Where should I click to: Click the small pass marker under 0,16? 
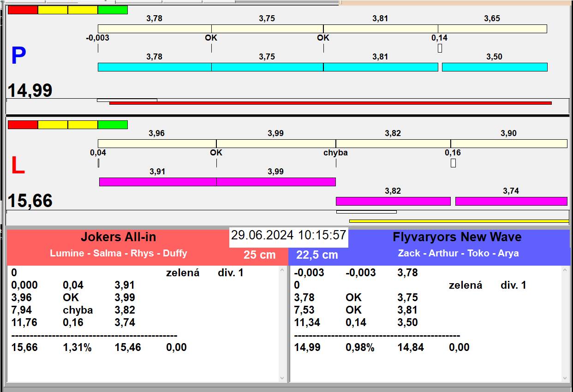453,163
